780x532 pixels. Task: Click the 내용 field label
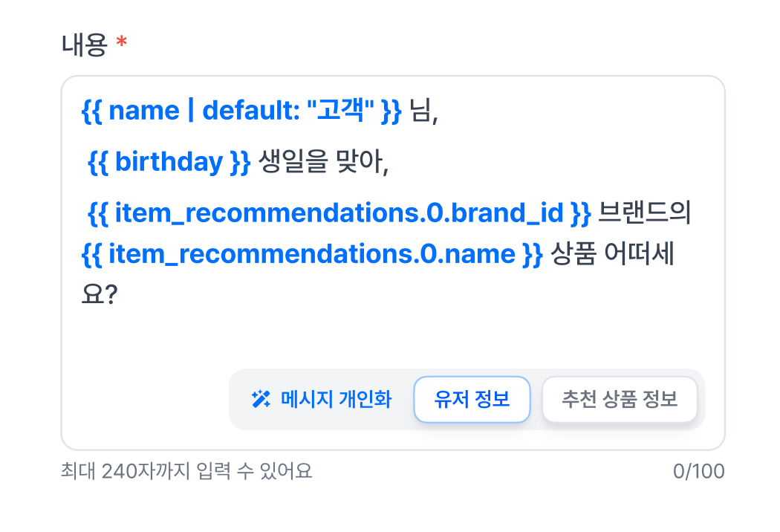click(85, 46)
